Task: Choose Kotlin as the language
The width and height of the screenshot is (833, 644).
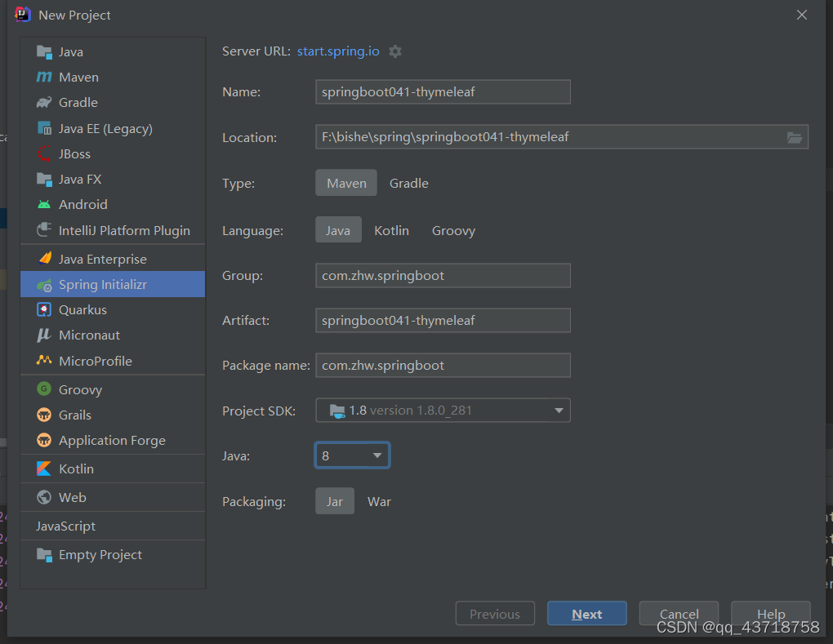Action: [391, 230]
